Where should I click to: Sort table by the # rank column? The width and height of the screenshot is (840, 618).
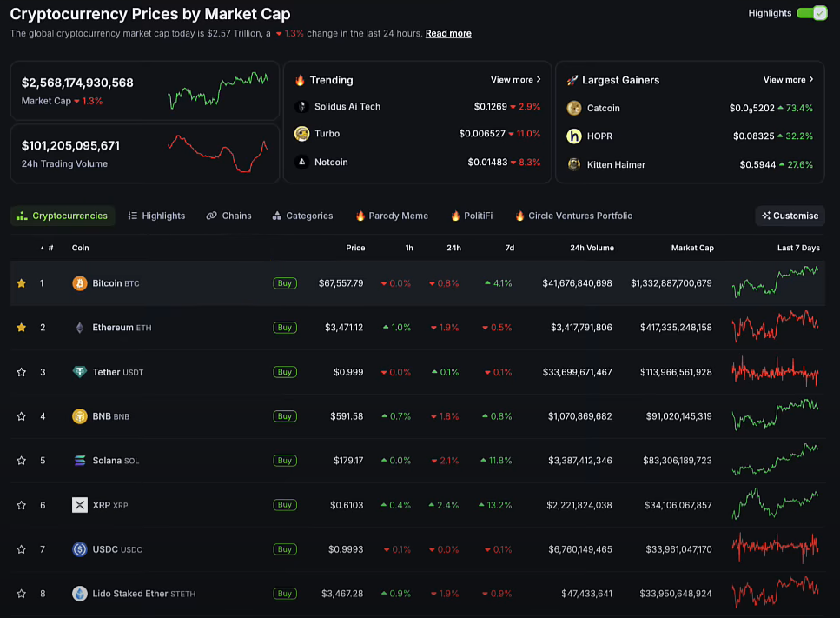coord(48,248)
